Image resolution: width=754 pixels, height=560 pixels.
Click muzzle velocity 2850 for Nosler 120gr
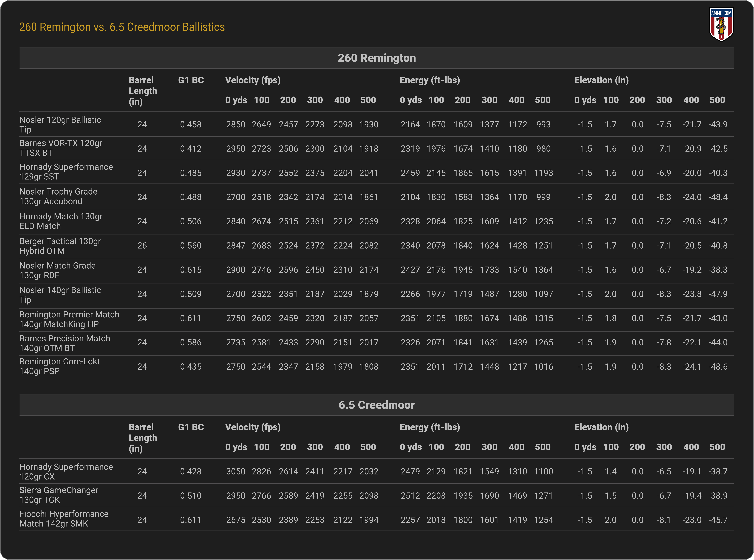236,125
